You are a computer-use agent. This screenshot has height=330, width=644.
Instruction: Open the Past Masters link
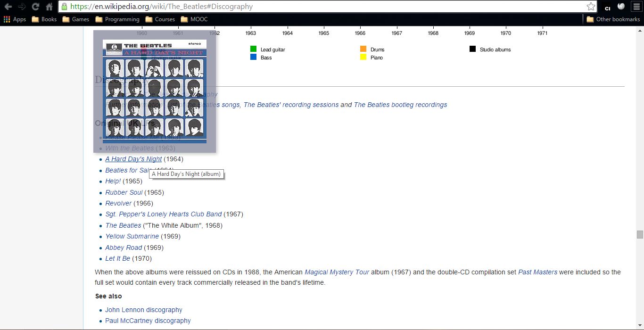[537, 272]
